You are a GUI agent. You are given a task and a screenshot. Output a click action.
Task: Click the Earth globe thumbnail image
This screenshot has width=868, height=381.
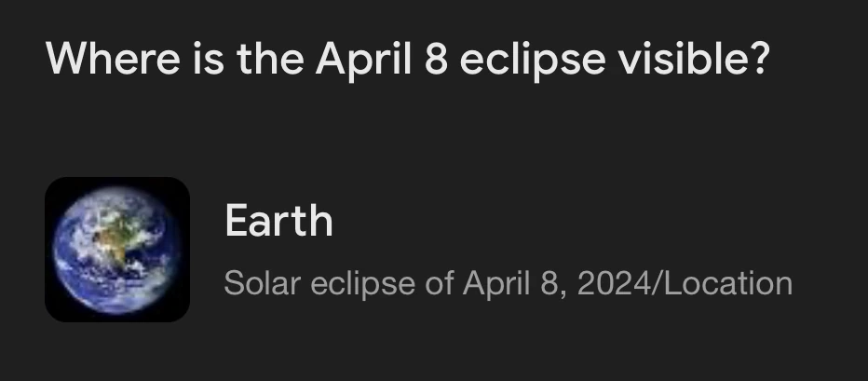click(117, 250)
